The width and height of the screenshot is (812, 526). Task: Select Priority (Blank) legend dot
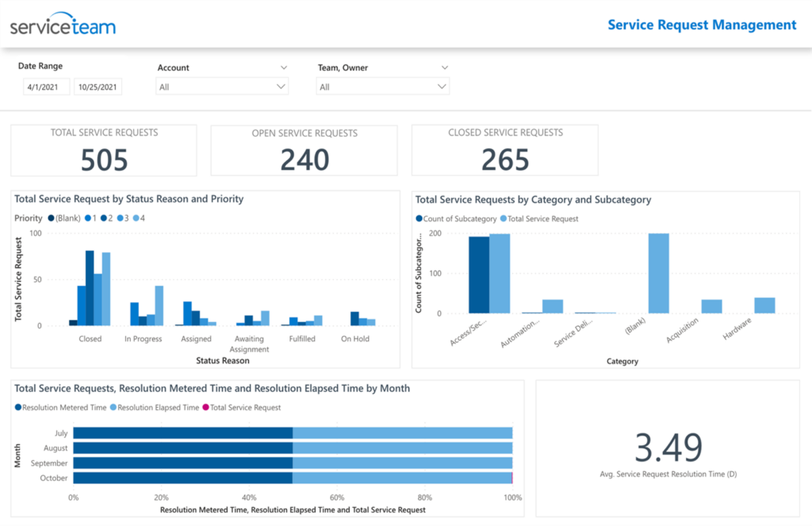(x=51, y=218)
